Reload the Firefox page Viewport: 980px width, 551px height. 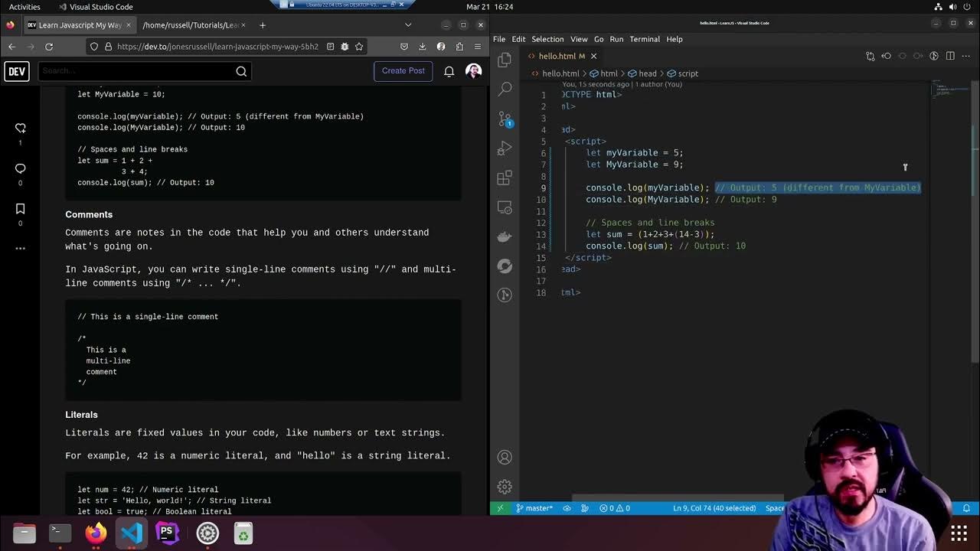click(x=49, y=47)
